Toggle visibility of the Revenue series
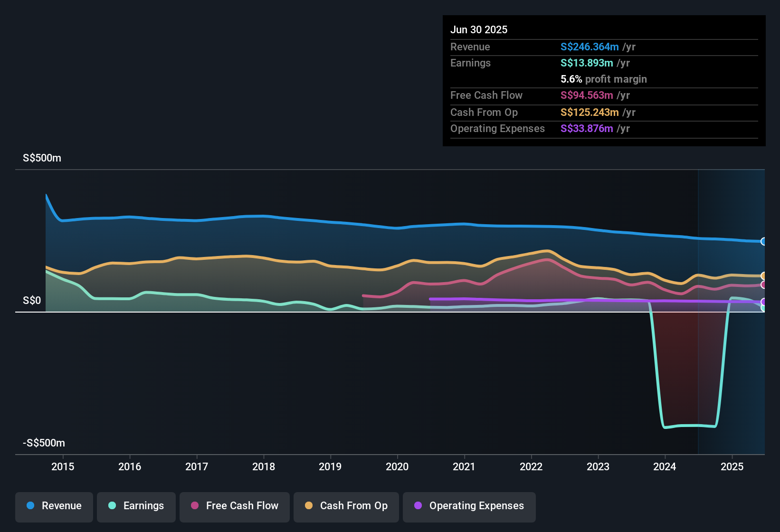 point(54,506)
